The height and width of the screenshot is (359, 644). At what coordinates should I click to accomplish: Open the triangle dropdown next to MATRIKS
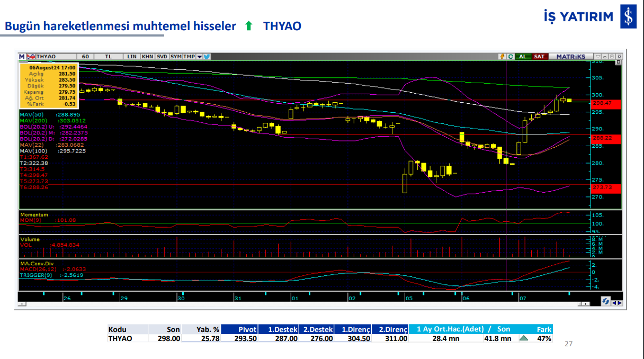pyautogui.click(x=597, y=56)
